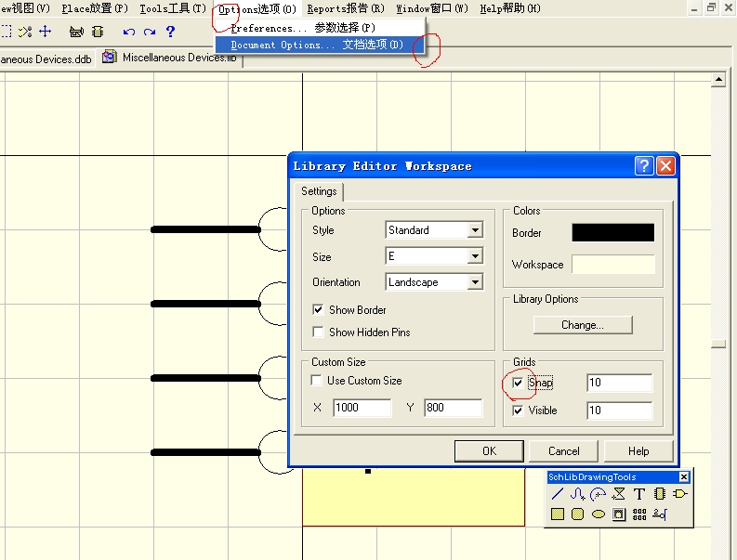Click the Change... library options button
This screenshot has height=560, width=737.
click(x=583, y=325)
